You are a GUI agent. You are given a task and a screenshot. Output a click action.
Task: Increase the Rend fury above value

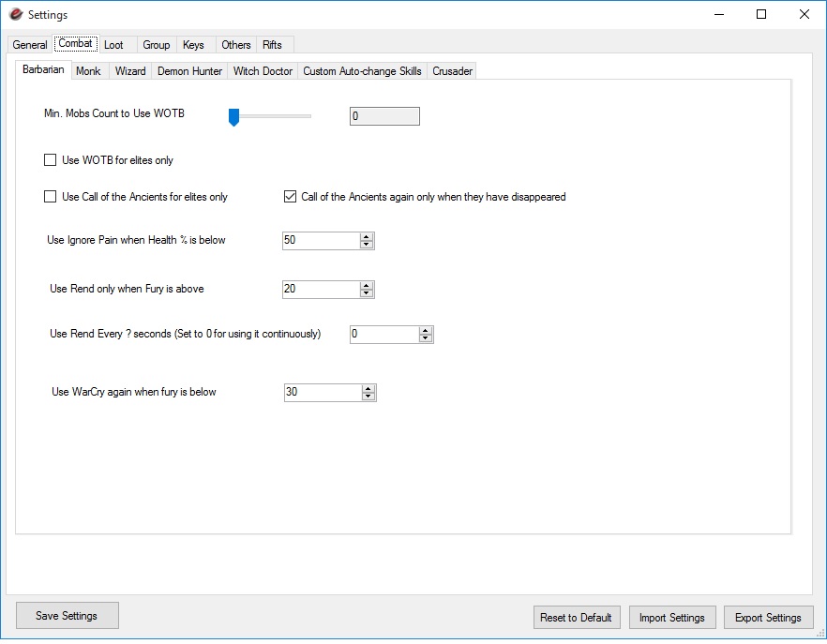pyautogui.click(x=367, y=285)
